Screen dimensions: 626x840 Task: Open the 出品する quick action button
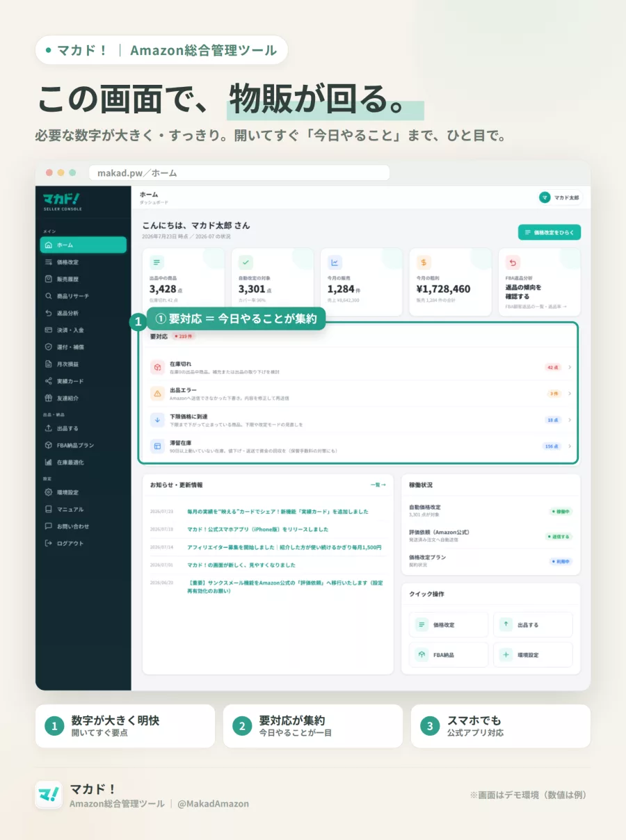coord(533,624)
